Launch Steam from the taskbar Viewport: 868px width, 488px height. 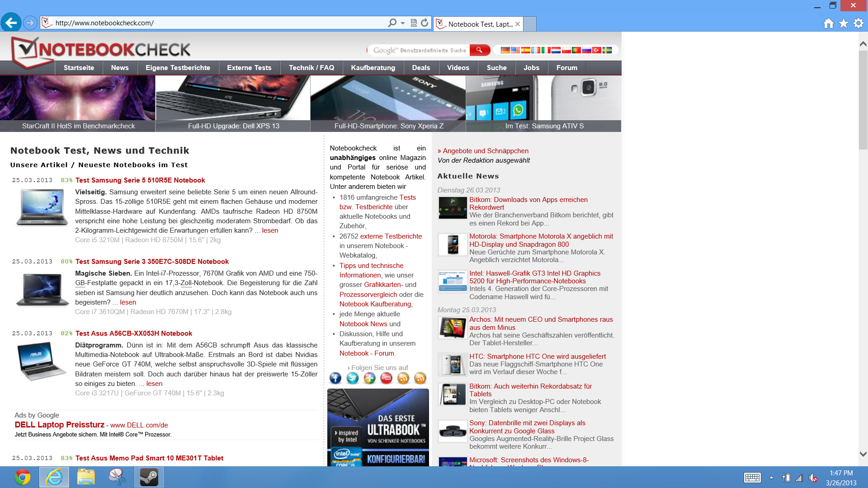[149, 477]
